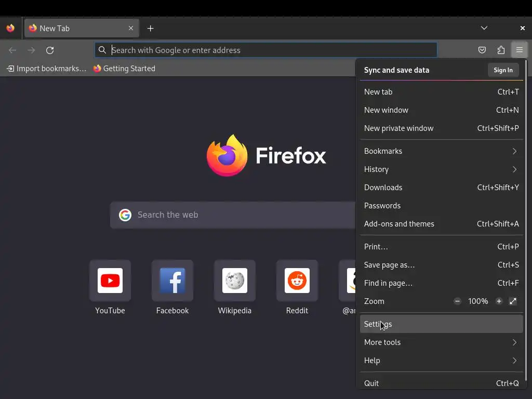Select New tab menu entry
Screen dimensions: 532x399
click(x=442, y=92)
